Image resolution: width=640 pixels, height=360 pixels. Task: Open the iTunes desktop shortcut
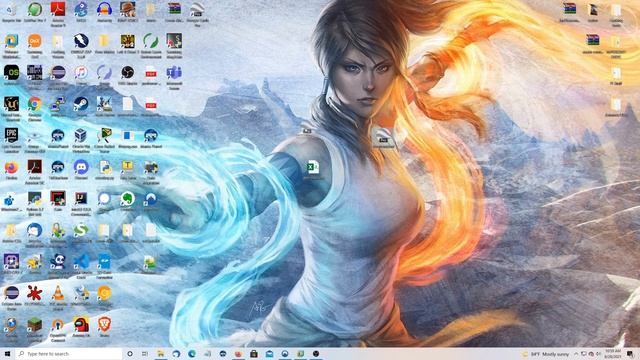[x=81, y=75]
